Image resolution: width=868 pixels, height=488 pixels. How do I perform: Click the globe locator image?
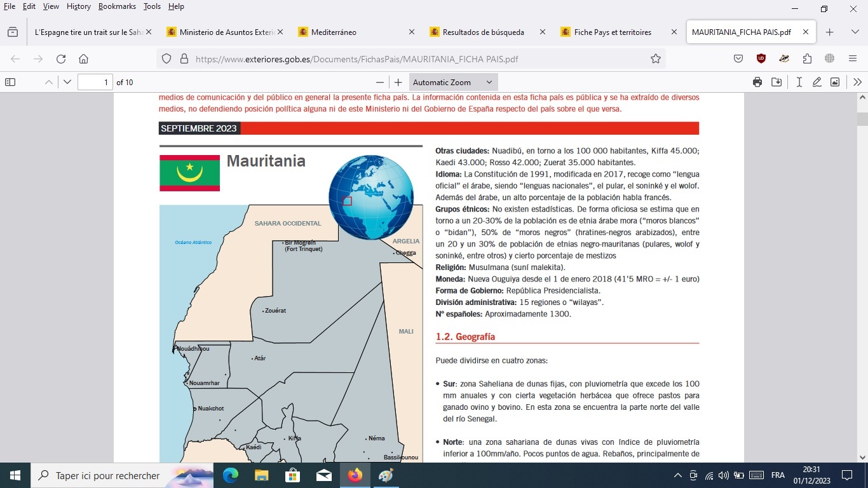tap(371, 197)
